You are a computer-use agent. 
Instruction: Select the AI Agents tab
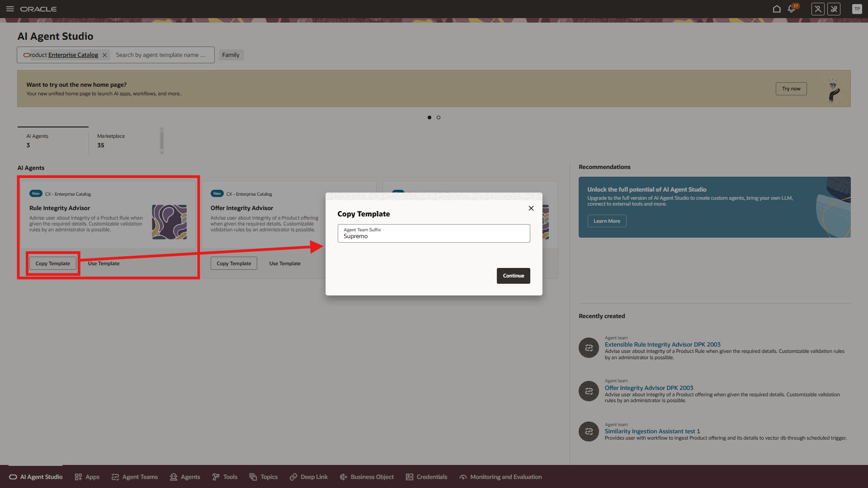pyautogui.click(x=53, y=141)
